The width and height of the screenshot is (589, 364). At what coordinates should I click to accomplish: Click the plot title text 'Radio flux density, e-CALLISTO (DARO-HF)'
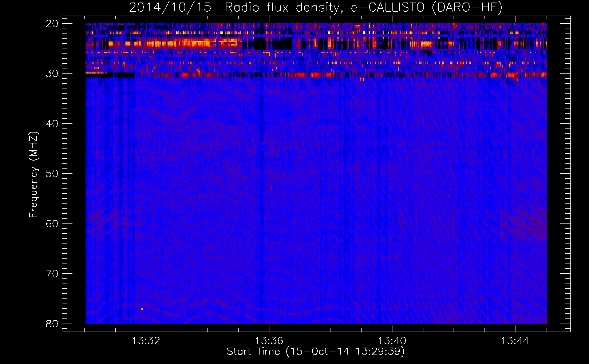[x=363, y=8]
